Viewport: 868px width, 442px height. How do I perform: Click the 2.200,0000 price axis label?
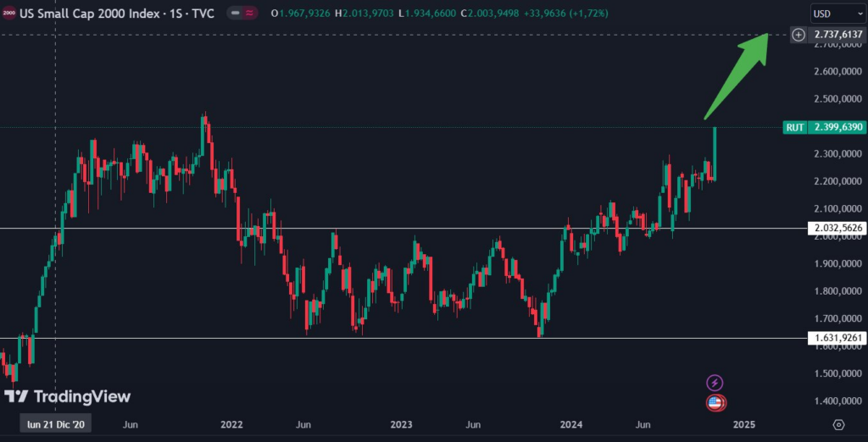[837, 181]
